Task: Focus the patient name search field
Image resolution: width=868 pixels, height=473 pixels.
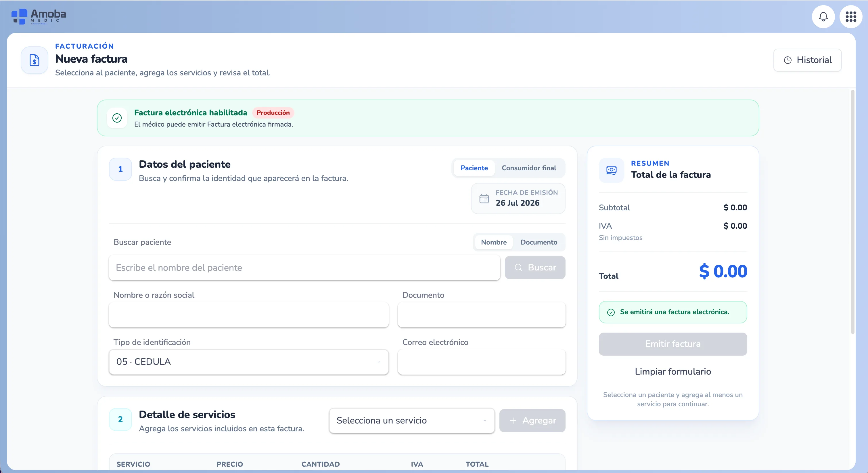Action: pyautogui.click(x=304, y=268)
